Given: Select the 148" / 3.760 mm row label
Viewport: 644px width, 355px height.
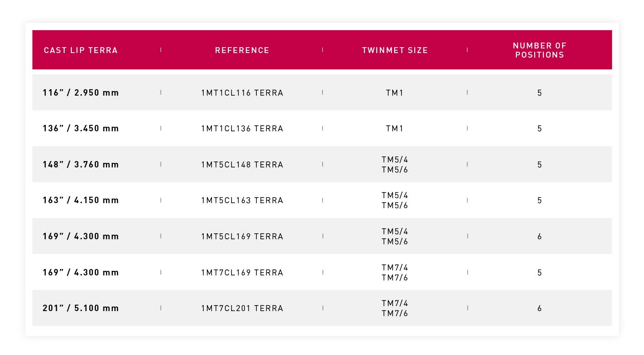Looking at the screenshot, I should coord(81,164).
